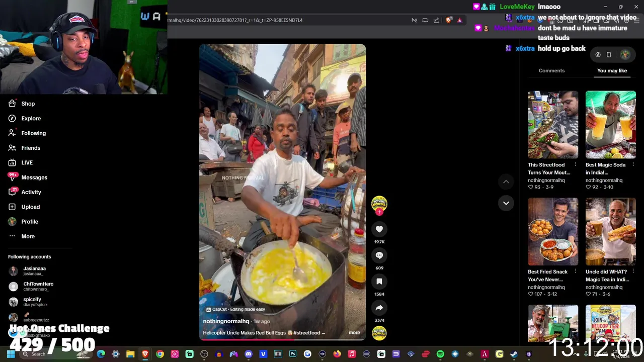644x362 pixels.
Task: Open the This Streetfood Turns Your Mouth thumbnail
Action: tap(553, 125)
